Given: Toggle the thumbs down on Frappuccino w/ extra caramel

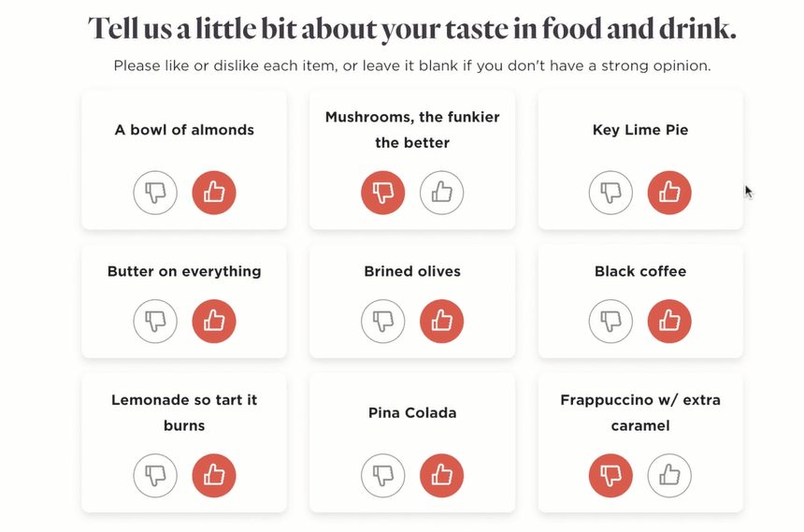Looking at the screenshot, I should click(x=610, y=476).
